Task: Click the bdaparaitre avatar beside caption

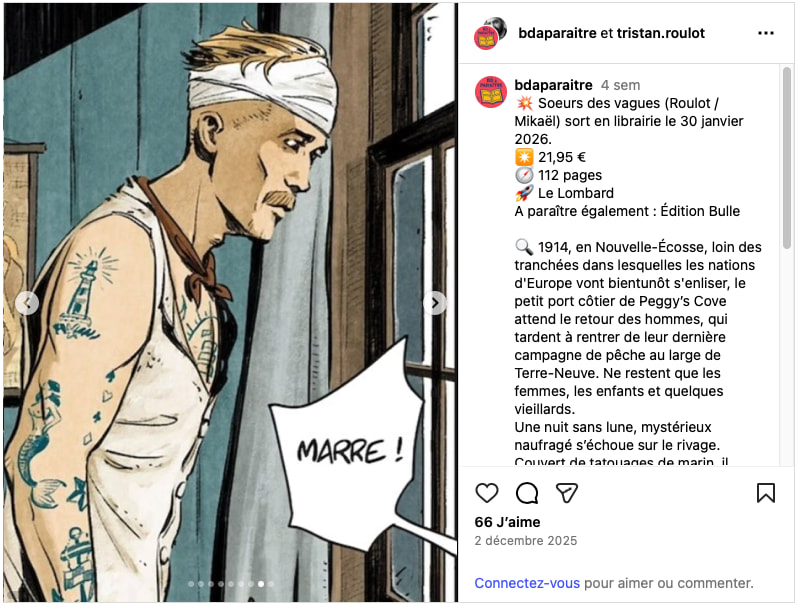Action: tap(491, 92)
